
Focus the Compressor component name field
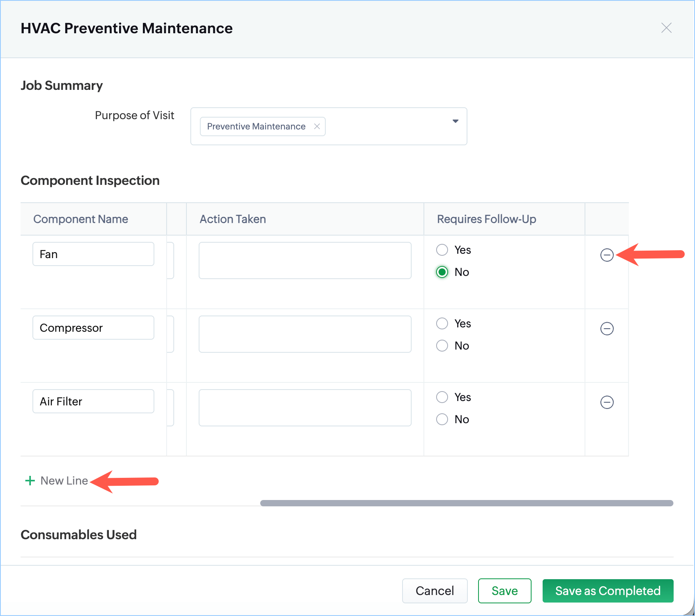coord(93,328)
